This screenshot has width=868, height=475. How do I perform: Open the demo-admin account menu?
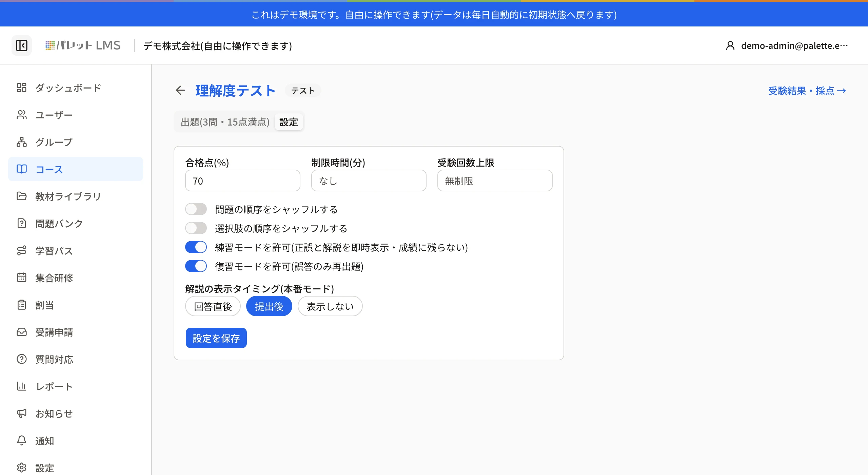(x=787, y=45)
